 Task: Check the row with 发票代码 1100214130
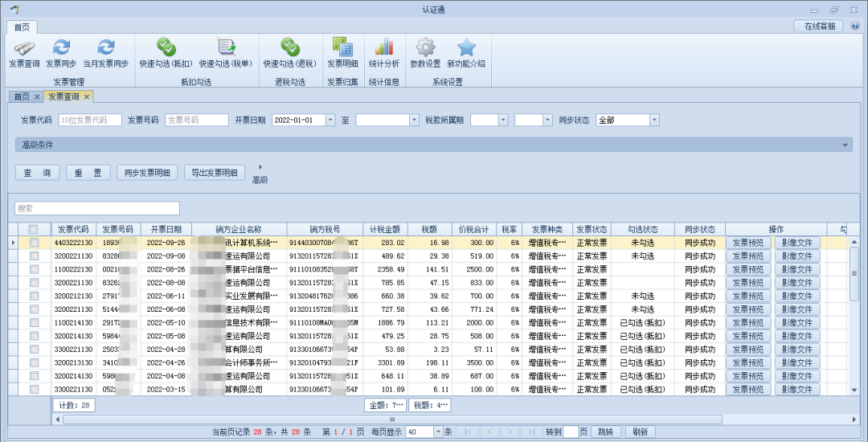(35, 322)
